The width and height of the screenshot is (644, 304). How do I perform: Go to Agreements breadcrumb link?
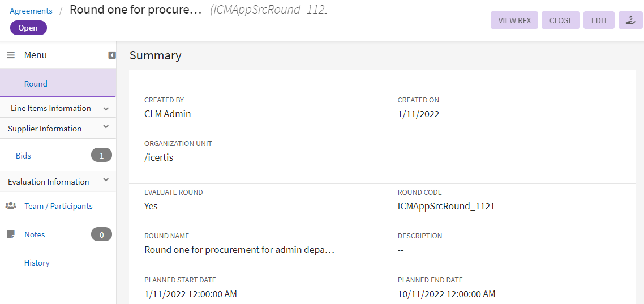[x=31, y=11]
